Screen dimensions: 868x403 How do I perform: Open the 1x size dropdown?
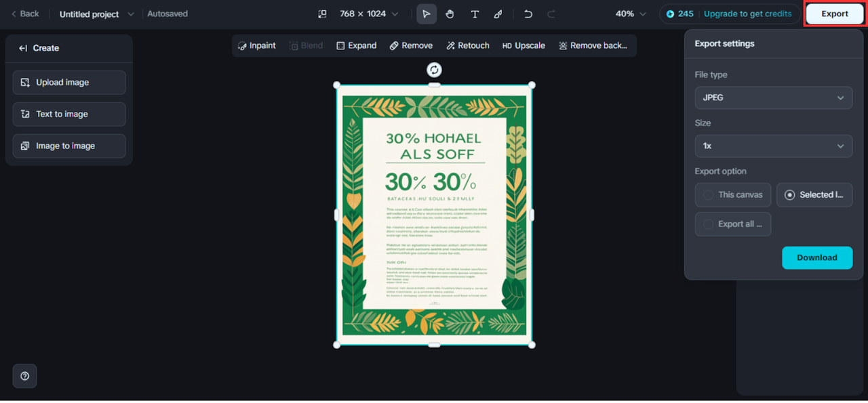click(774, 146)
